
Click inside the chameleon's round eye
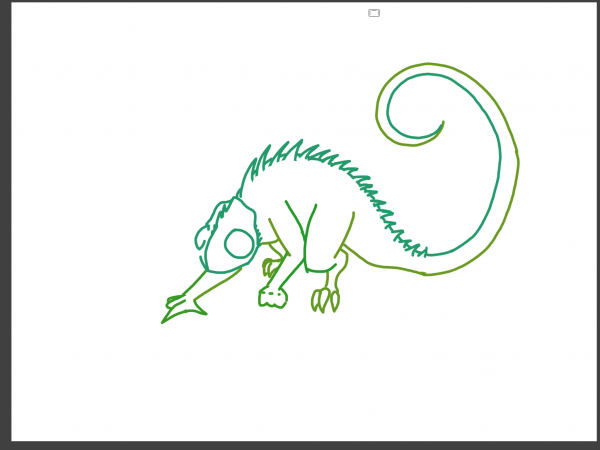239,243
